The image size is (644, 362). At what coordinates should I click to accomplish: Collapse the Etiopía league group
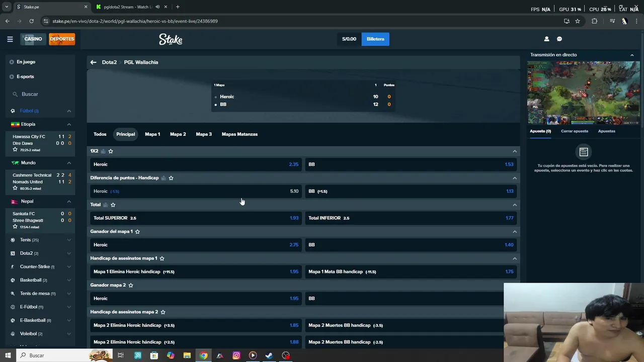69,124
